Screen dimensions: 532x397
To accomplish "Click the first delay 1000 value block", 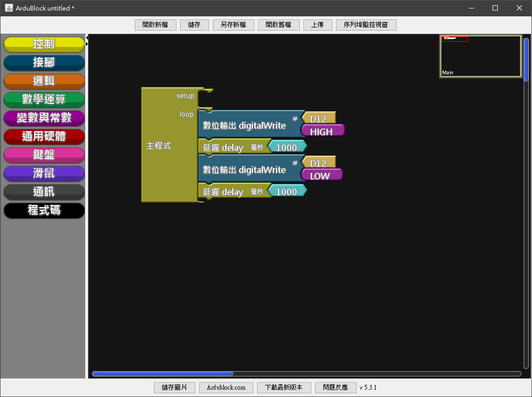I will pyautogui.click(x=287, y=148).
